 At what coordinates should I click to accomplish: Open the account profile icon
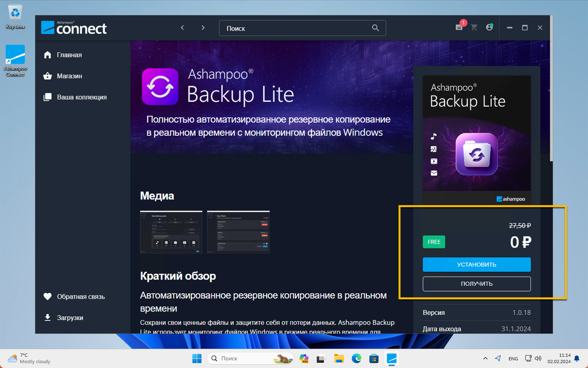[x=489, y=27]
